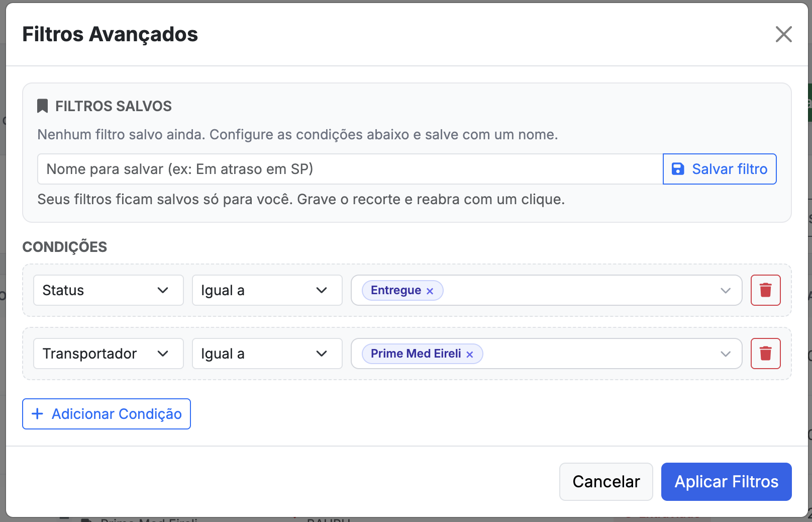Remove the Entregue tag with its x
This screenshot has height=522, width=812.
point(430,291)
